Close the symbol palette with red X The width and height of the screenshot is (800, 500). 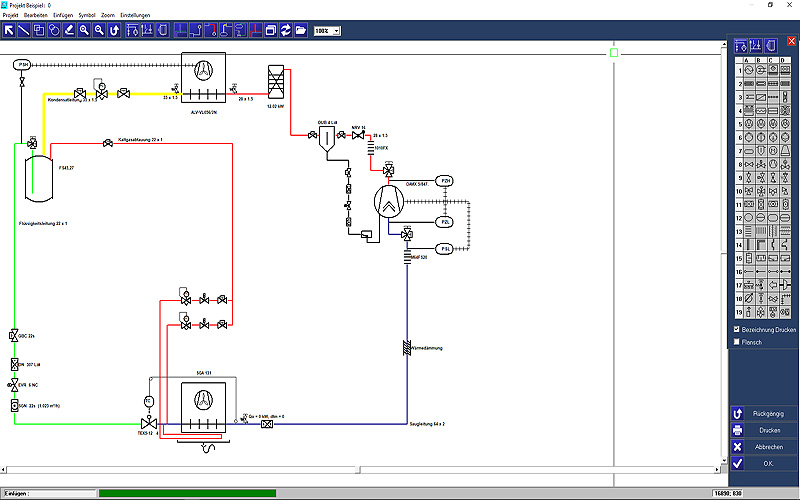(792, 41)
